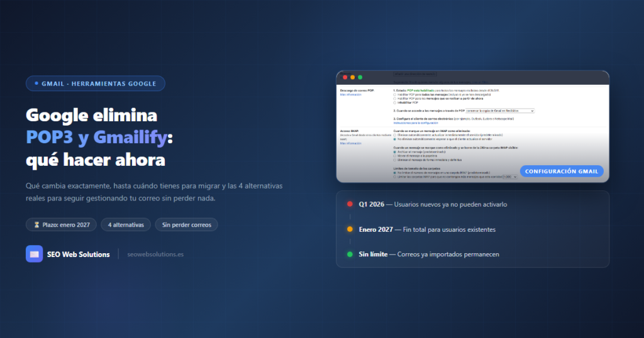644x338 pixels.
Task: Select 'Habilitar POP para todos los mensajes' radio
Action: (395, 95)
